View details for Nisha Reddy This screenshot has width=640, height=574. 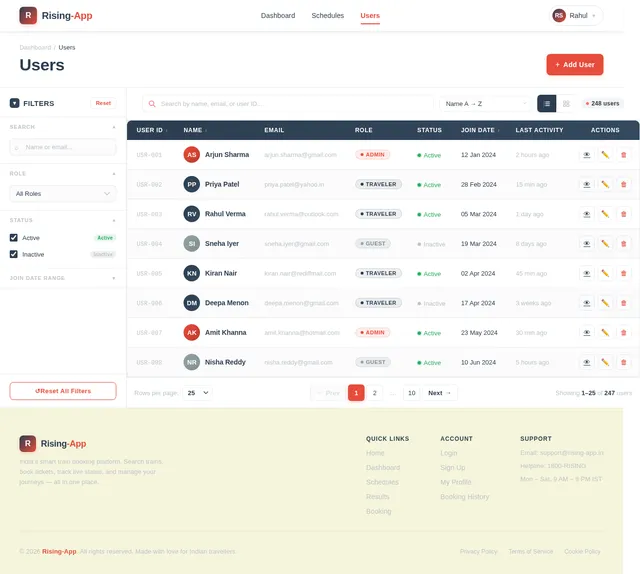coord(587,362)
